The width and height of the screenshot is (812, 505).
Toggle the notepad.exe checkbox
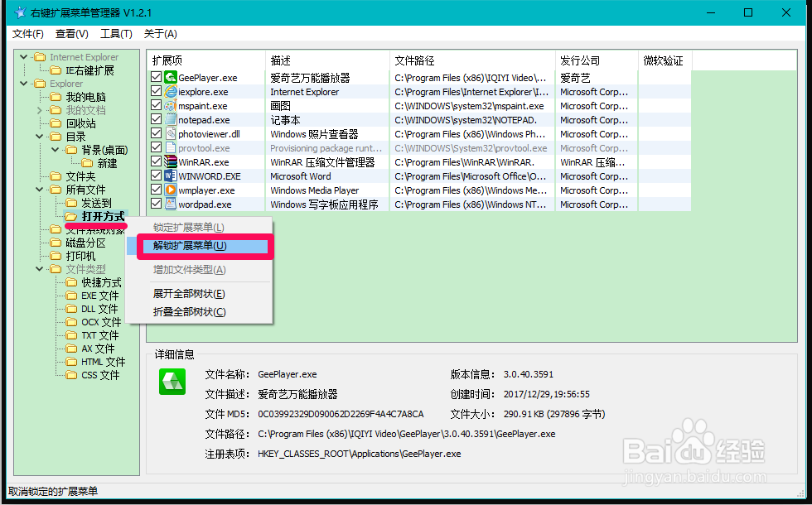tap(156, 119)
